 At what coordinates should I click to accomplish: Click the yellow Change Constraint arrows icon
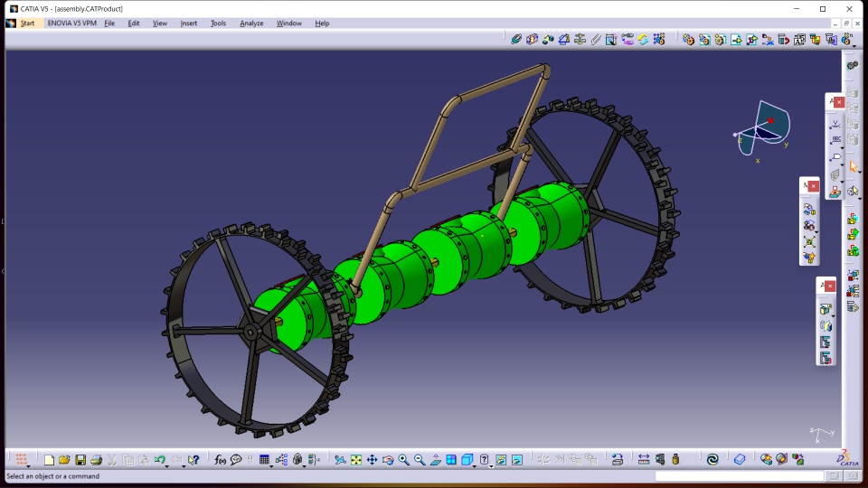pyautogui.click(x=643, y=39)
